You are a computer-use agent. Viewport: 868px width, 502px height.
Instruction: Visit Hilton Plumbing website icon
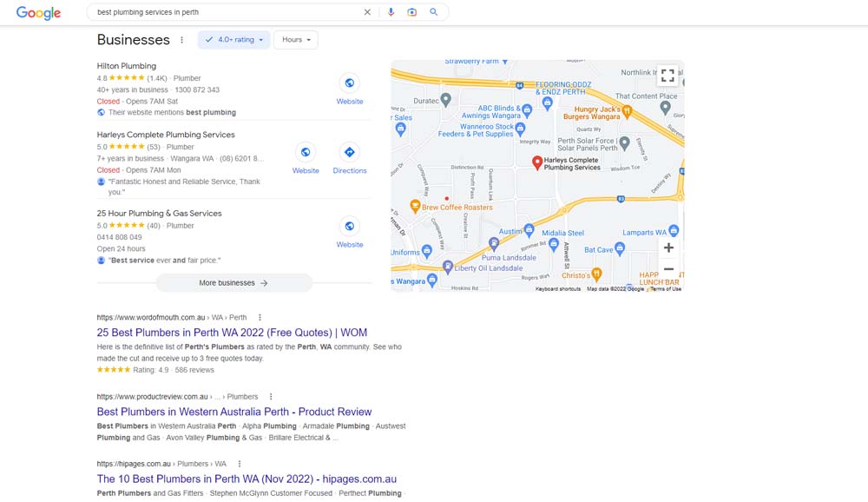(x=349, y=83)
